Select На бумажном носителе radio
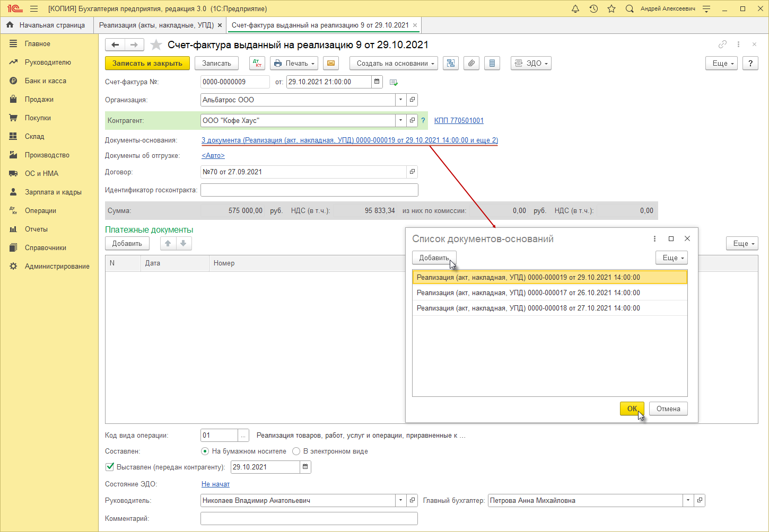Image resolution: width=769 pixels, height=532 pixels. (205, 451)
